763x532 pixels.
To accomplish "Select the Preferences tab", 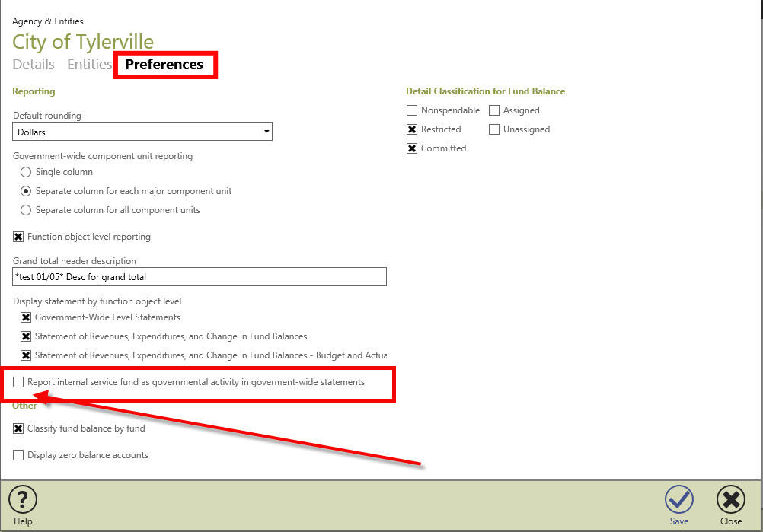I will pyautogui.click(x=165, y=65).
